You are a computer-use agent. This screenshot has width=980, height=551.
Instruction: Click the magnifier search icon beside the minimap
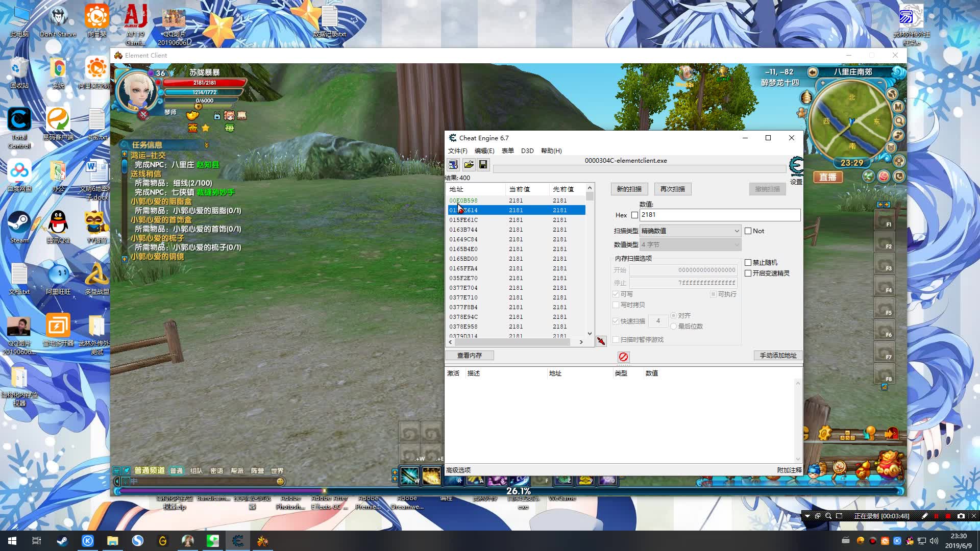(x=899, y=121)
